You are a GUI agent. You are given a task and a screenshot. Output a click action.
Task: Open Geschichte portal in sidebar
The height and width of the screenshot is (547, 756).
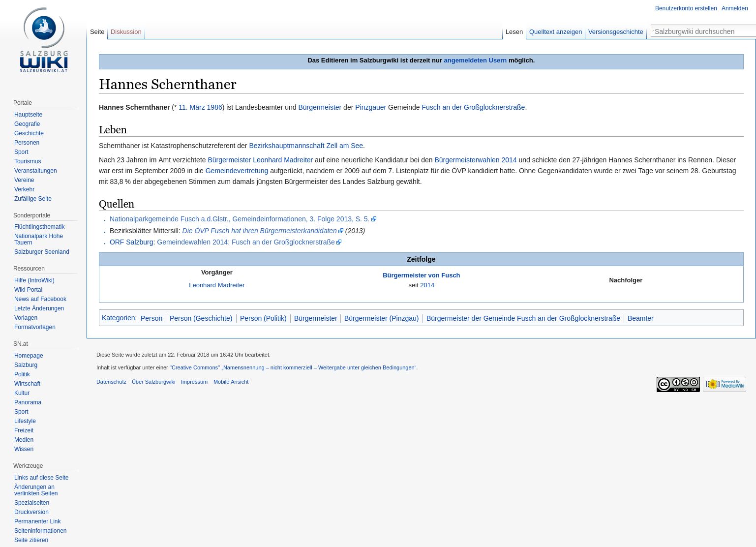29,133
